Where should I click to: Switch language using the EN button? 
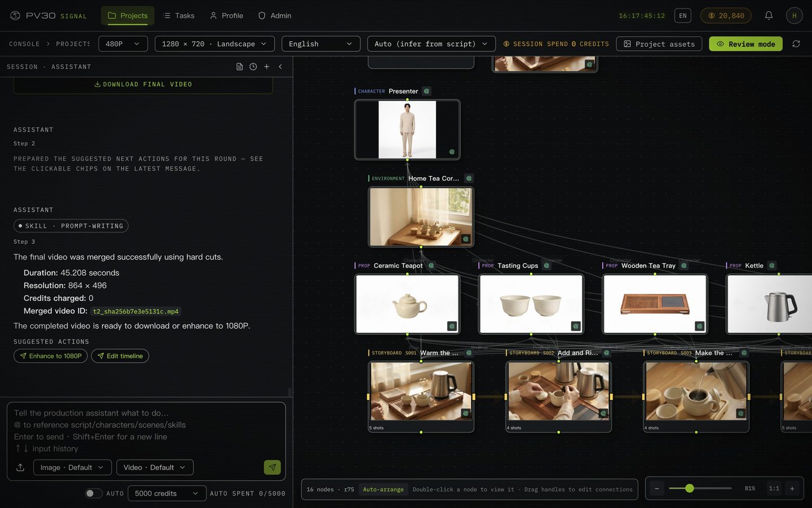(x=683, y=16)
